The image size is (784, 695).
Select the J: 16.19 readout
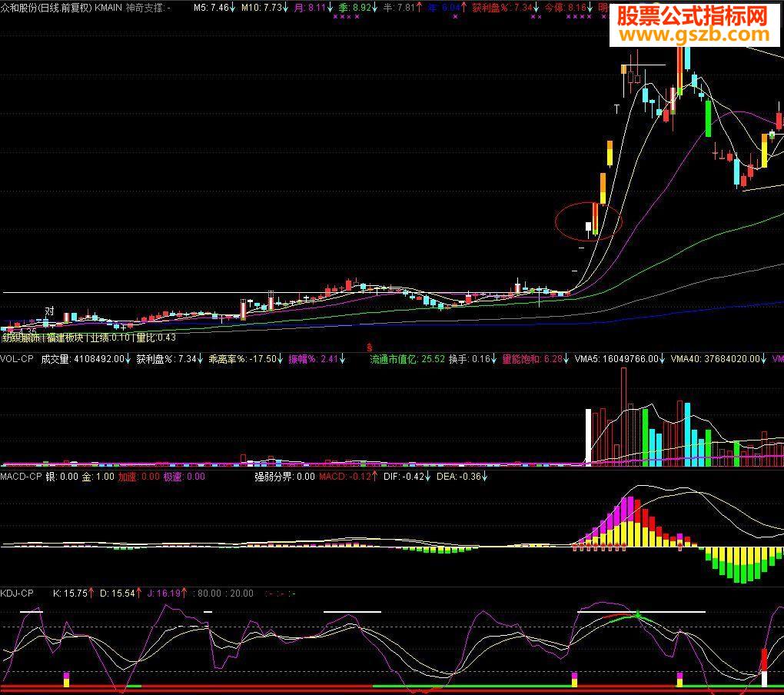[x=168, y=594]
